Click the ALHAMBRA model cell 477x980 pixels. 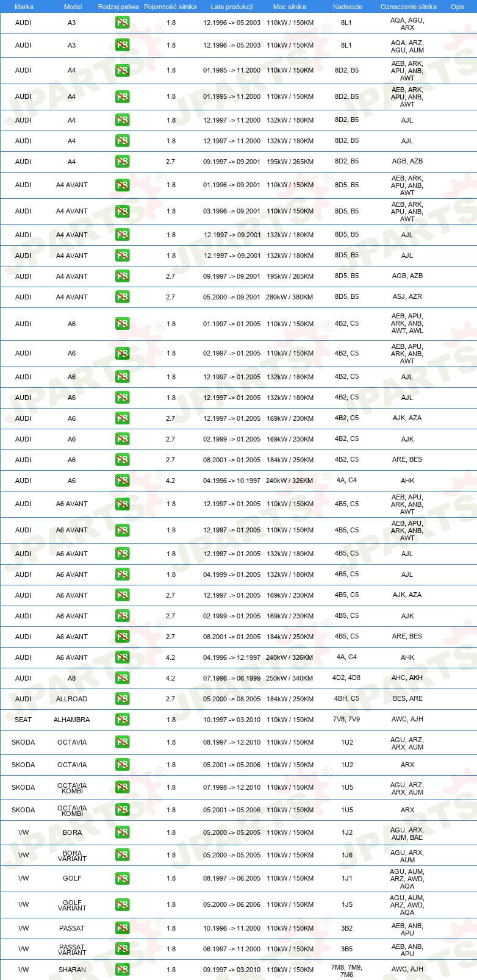click(71, 720)
